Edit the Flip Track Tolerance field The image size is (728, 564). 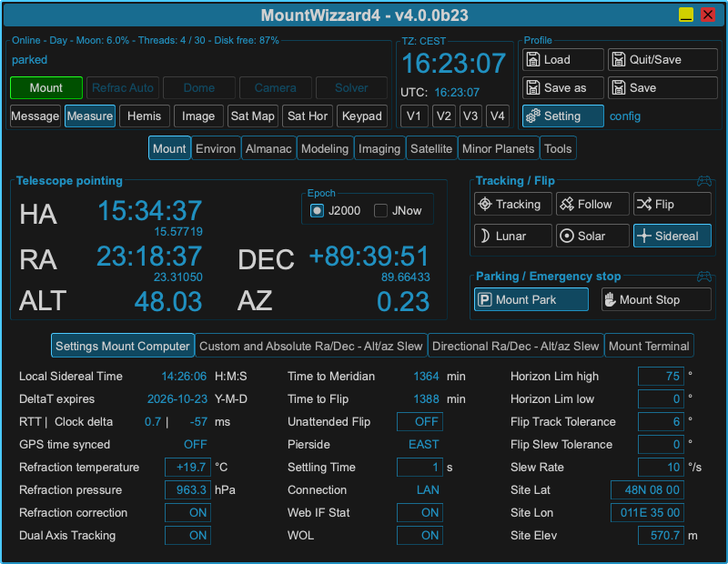tap(662, 421)
